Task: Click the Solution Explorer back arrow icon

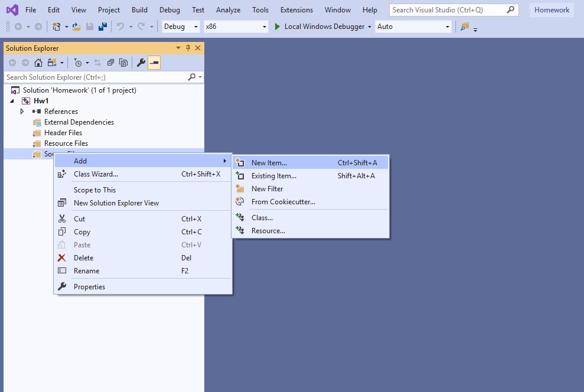Action: click(x=12, y=63)
